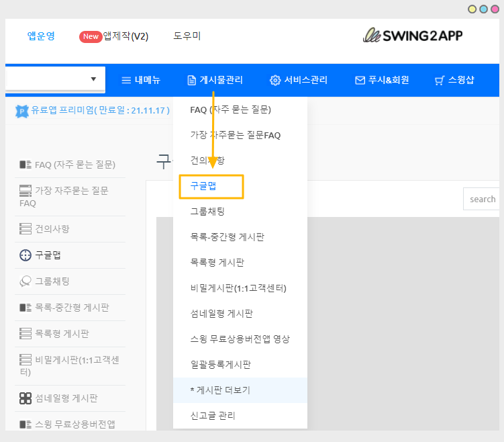Click the hamburger icon beside 내메뉴
504x442 pixels.
coord(126,81)
